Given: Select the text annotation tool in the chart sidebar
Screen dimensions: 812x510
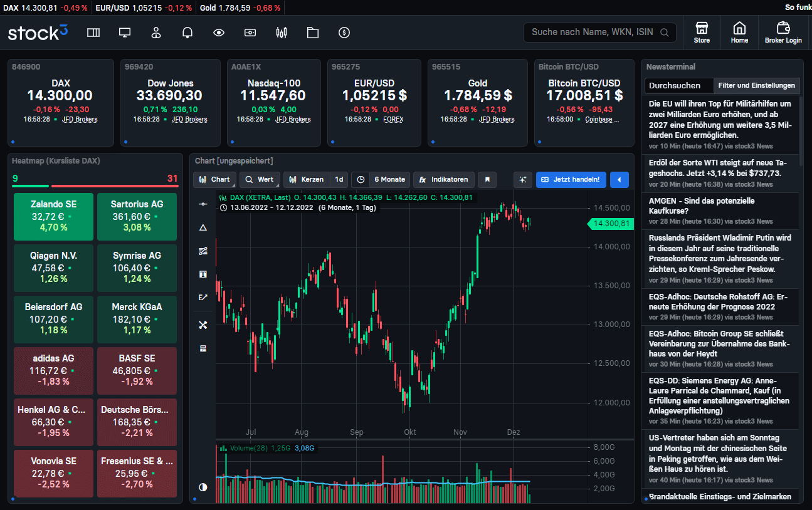Looking at the screenshot, I should (203, 274).
